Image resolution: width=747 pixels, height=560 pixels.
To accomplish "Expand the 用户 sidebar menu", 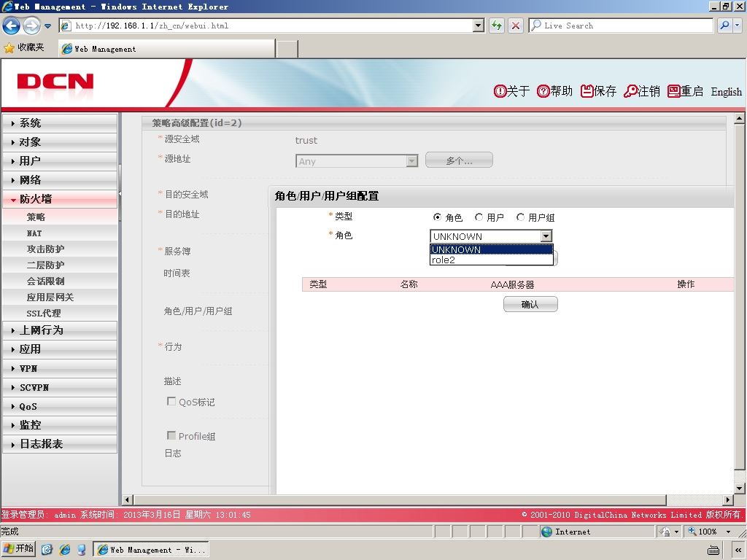I will [60, 161].
